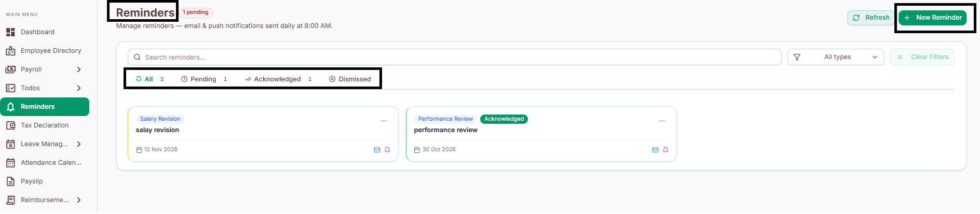Viewport: 980px width, 214px height.
Task: Click calendar icon beside 30 Oct 2026
Action: click(x=417, y=150)
